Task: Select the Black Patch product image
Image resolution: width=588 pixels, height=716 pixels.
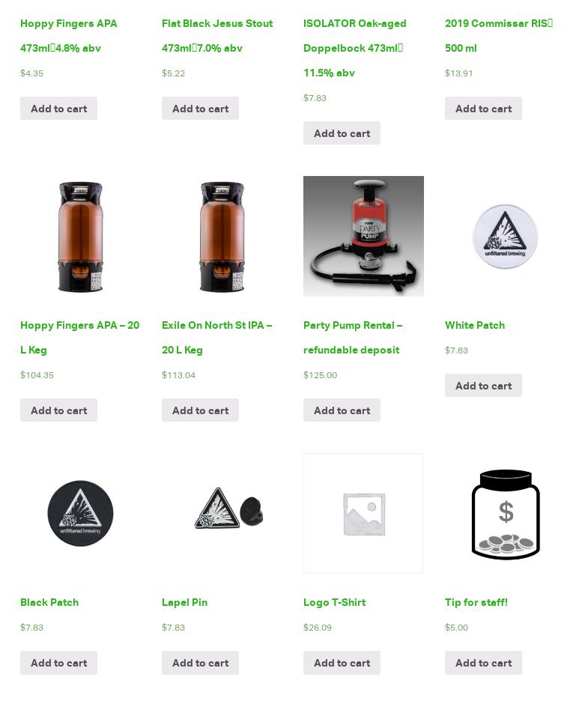Action: pos(80,513)
